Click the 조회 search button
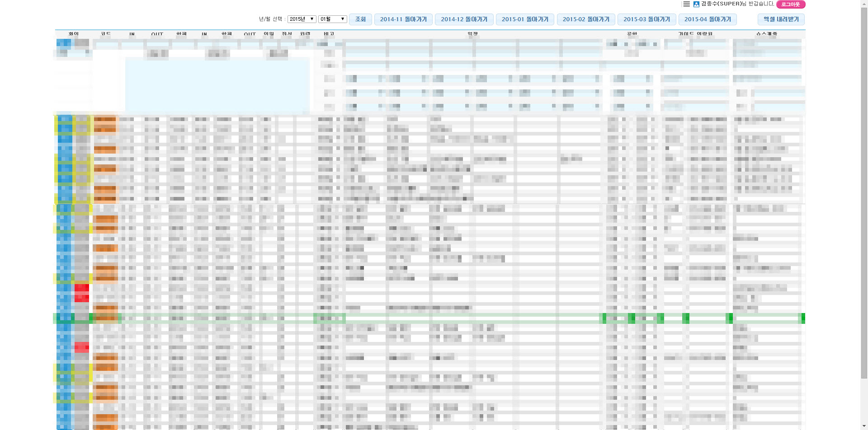Screen dimensions: 868x430 click(x=360, y=19)
